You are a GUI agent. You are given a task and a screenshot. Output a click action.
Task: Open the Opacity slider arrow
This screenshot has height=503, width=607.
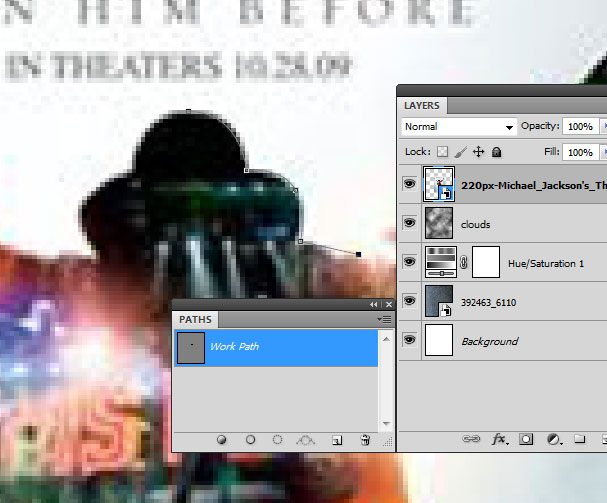[x=603, y=127]
